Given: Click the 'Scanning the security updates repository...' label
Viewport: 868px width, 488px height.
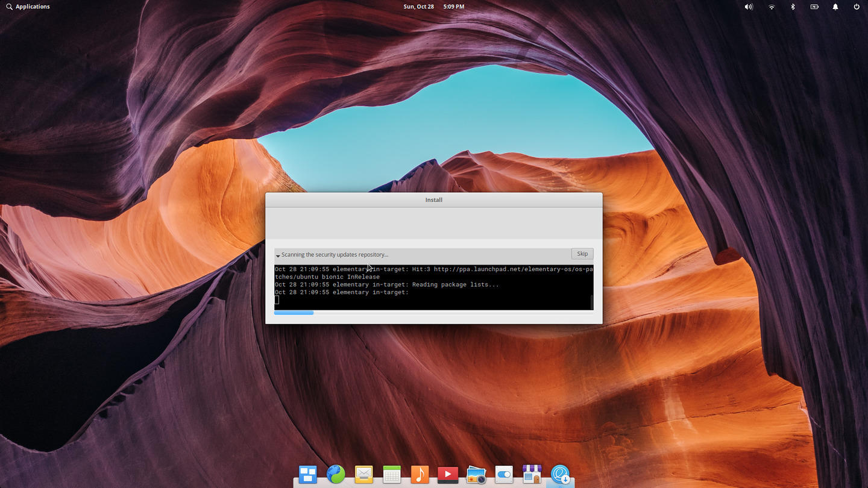Looking at the screenshot, I should coord(335,255).
